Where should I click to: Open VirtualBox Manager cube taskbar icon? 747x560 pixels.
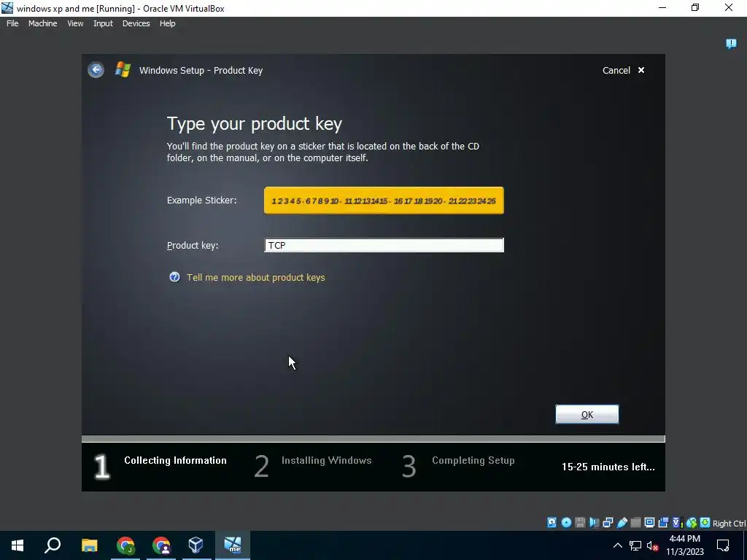click(196, 545)
